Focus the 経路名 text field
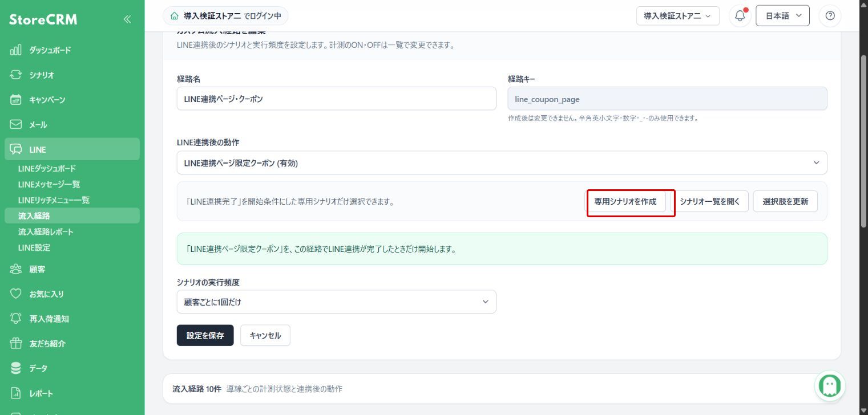 [336, 99]
